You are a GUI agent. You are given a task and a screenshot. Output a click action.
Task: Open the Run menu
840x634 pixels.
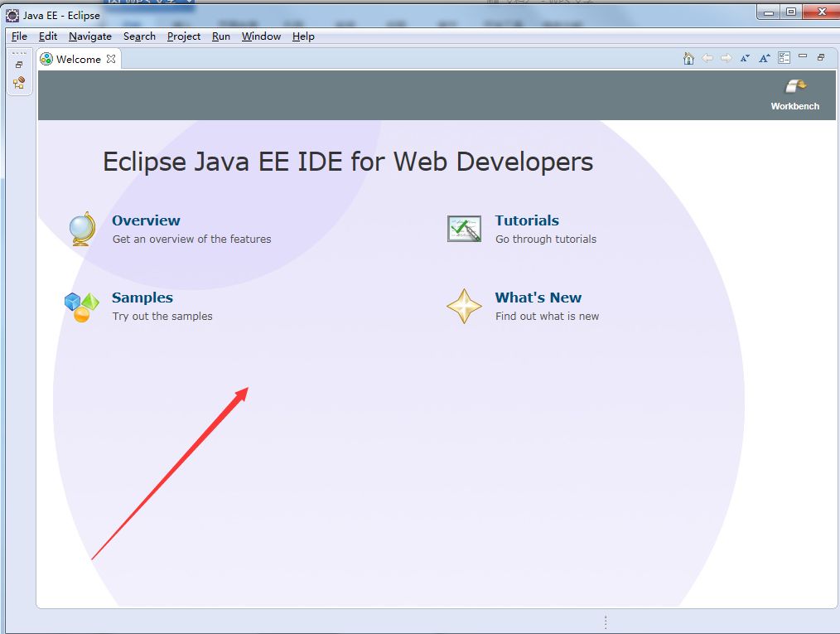pyautogui.click(x=220, y=36)
